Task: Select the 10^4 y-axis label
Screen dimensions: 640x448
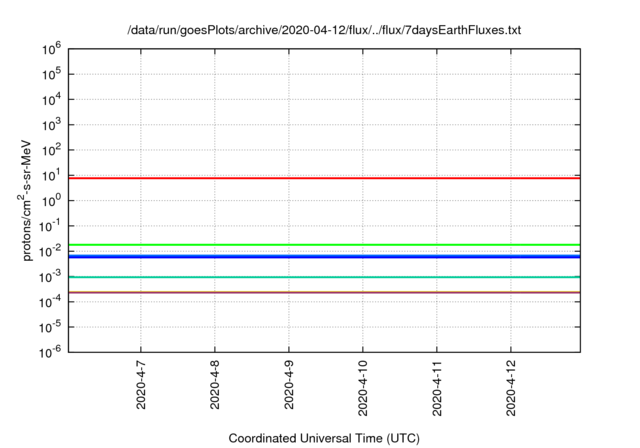Action: (x=51, y=100)
